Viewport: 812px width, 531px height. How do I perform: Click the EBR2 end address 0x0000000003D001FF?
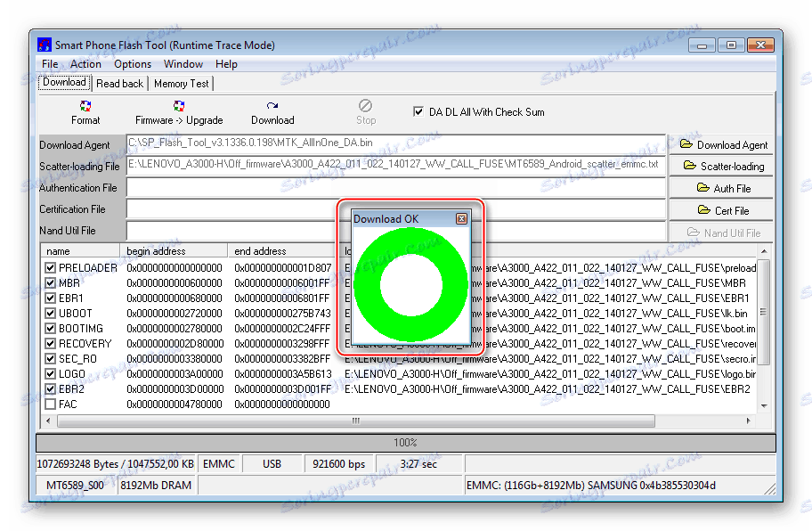coord(283,389)
